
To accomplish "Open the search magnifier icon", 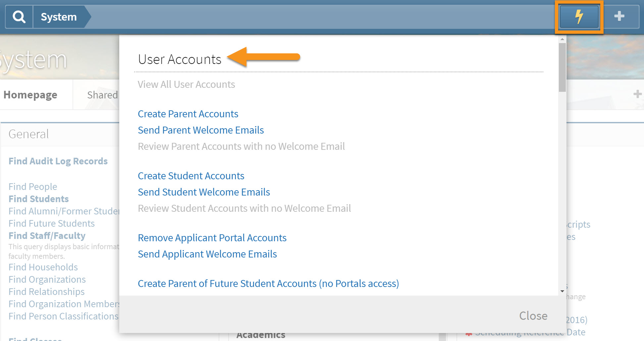I will pyautogui.click(x=19, y=16).
